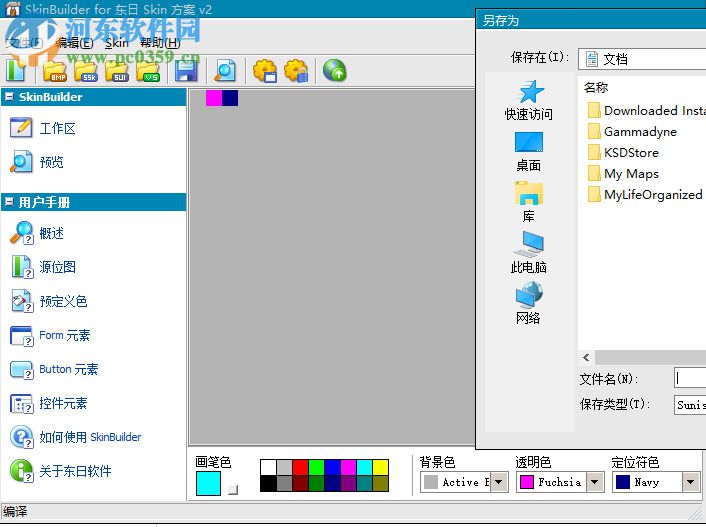Open a SUI file via toolbar folder
This screenshot has height=527, width=706.
click(x=117, y=70)
